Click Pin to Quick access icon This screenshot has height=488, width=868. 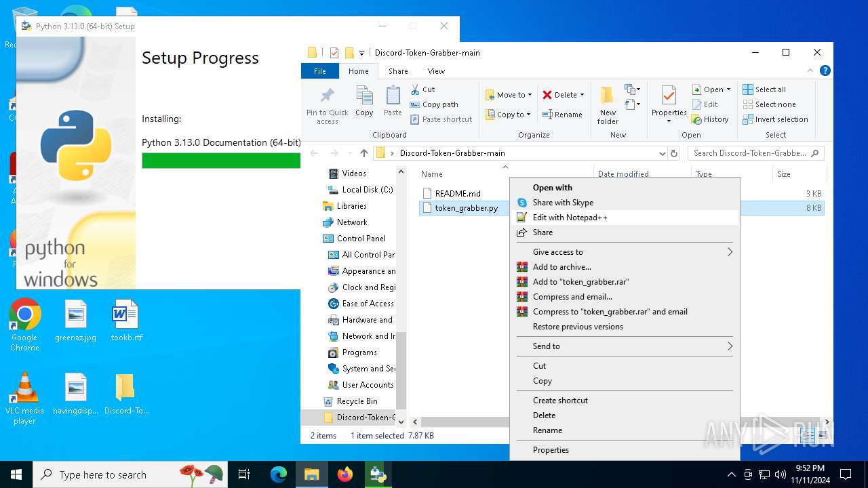pyautogui.click(x=327, y=96)
